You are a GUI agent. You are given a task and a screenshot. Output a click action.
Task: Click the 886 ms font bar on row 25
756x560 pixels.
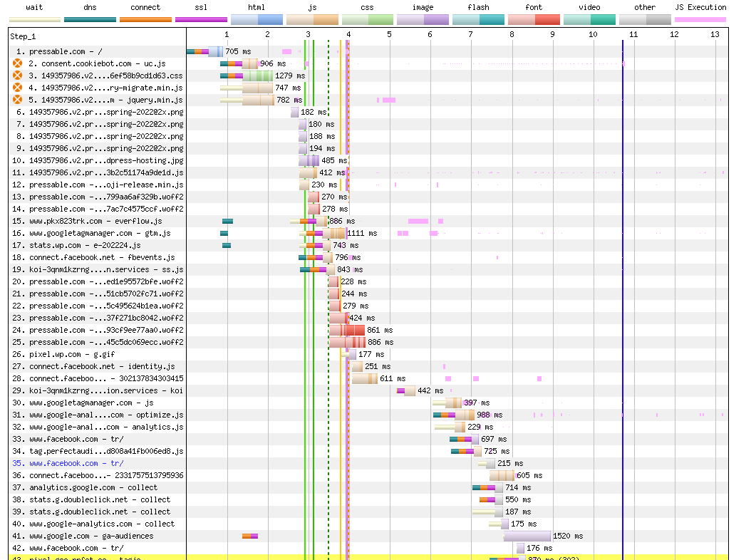coord(347,342)
